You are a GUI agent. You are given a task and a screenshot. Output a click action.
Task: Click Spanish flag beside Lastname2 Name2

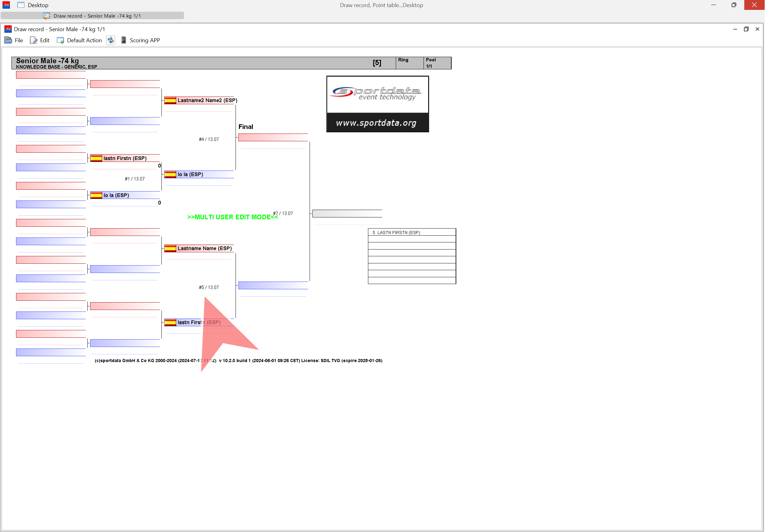coord(170,100)
